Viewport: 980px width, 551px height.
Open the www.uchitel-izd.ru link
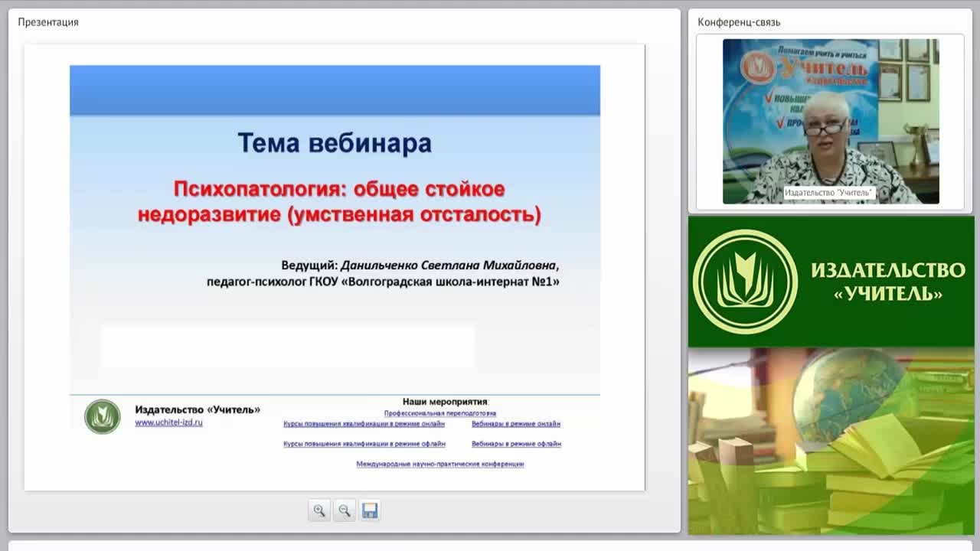[168, 422]
